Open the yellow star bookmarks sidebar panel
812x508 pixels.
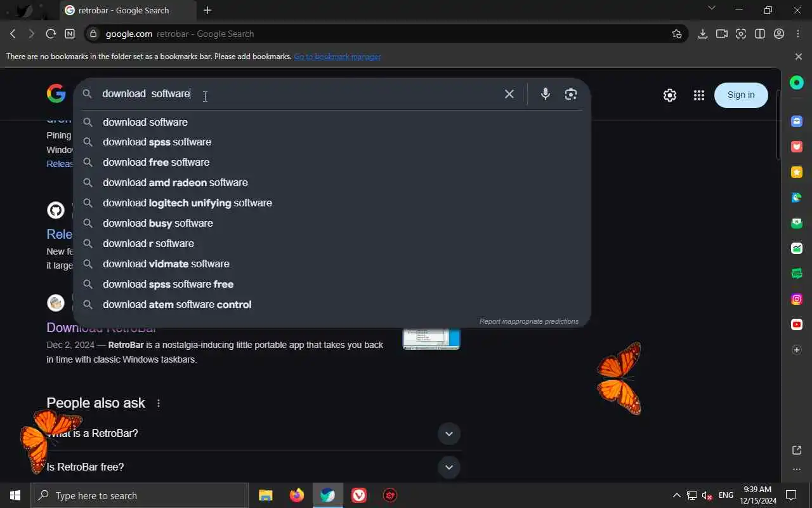pos(797,172)
